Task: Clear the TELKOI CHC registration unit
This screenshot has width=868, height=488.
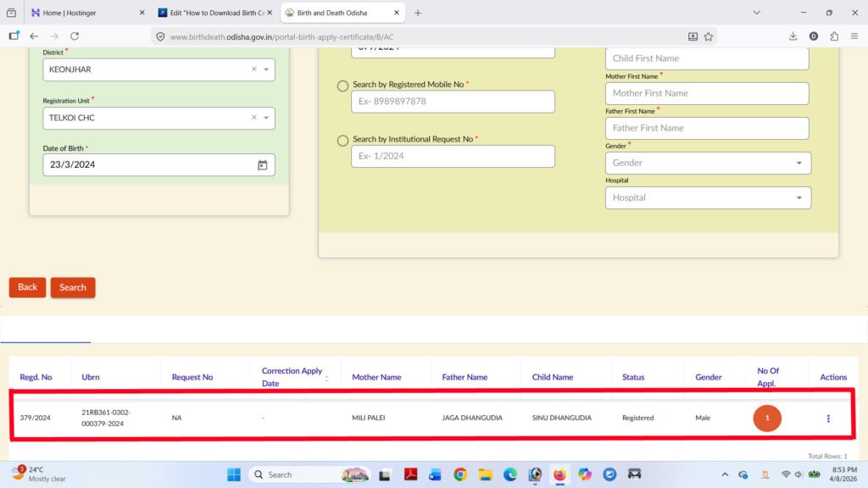Action: [x=253, y=118]
